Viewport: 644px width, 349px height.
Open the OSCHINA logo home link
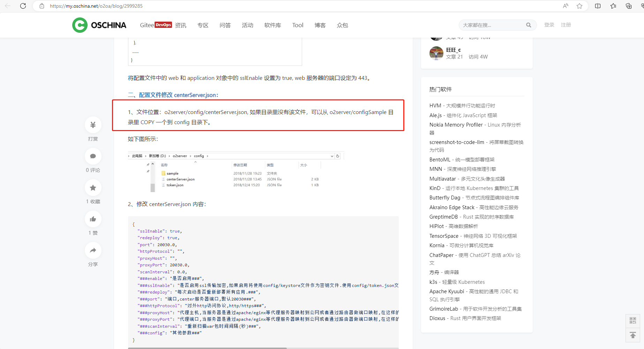99,25
